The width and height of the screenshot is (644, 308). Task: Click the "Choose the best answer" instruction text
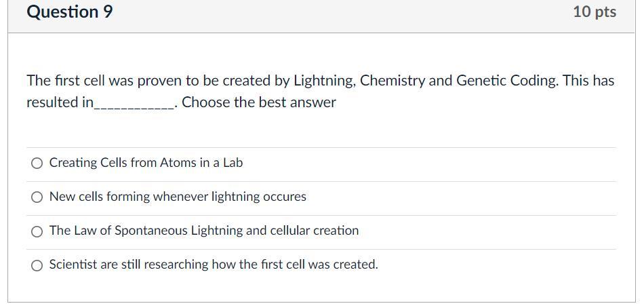tap(259, 102)
